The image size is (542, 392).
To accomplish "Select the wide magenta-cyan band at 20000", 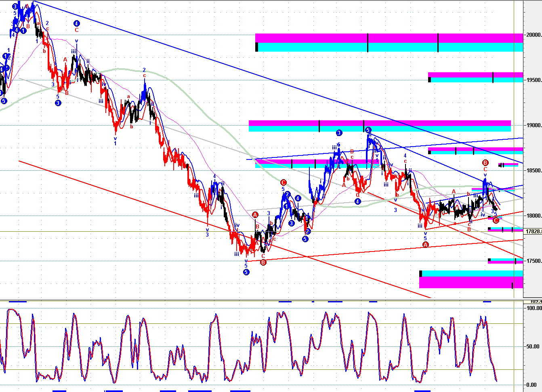I will [389, 43].
